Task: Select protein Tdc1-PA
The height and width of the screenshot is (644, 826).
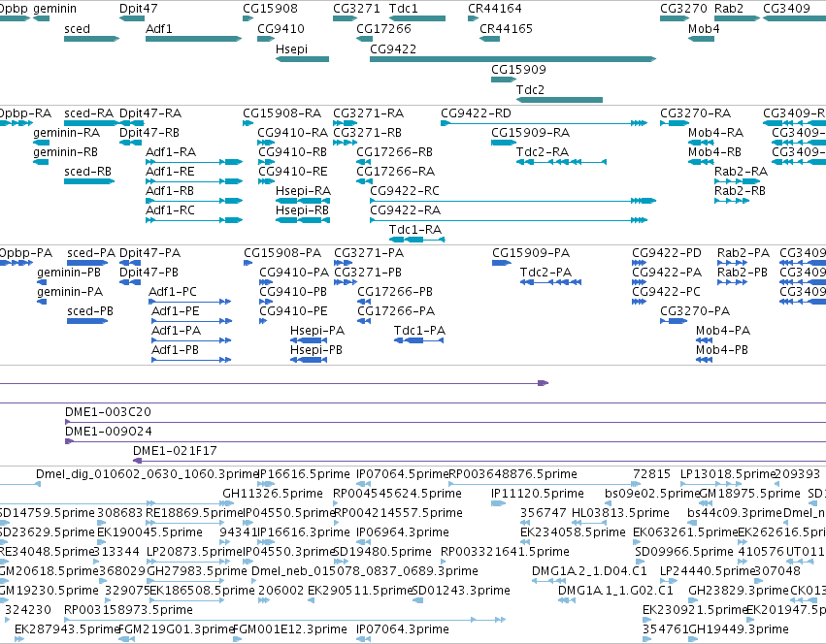Action: [x=419, y=340]
